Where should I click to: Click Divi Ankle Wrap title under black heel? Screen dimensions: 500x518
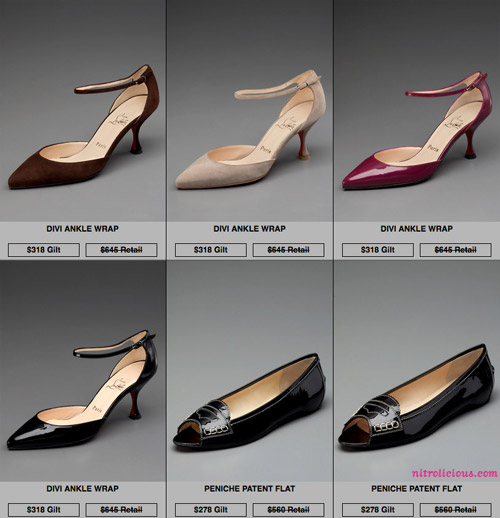[83, 489]
